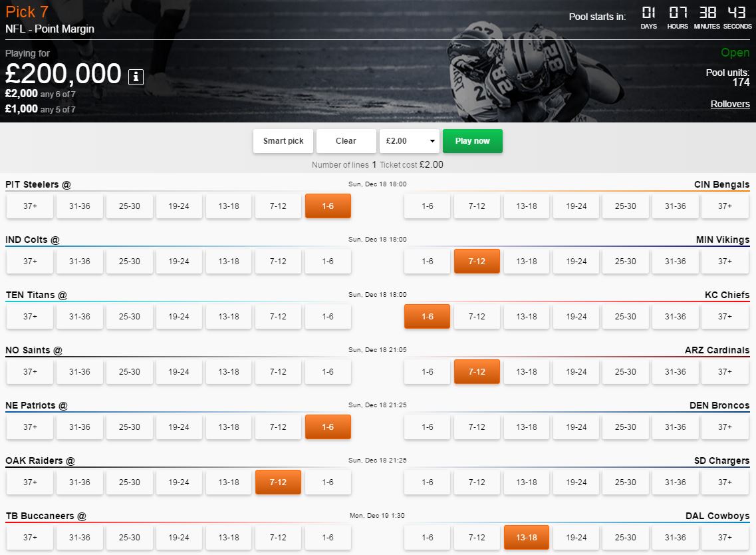Deselect NE Patriots 1-6 margin

328,427
